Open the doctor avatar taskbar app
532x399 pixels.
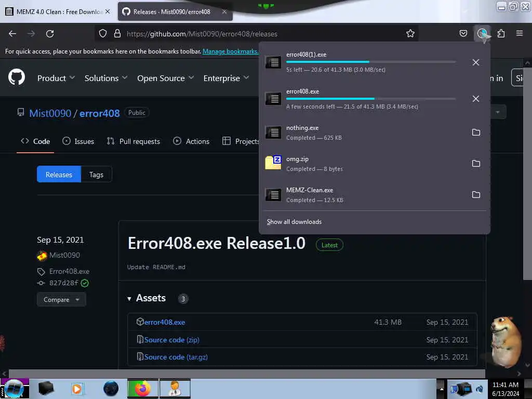tap(175, 389)
